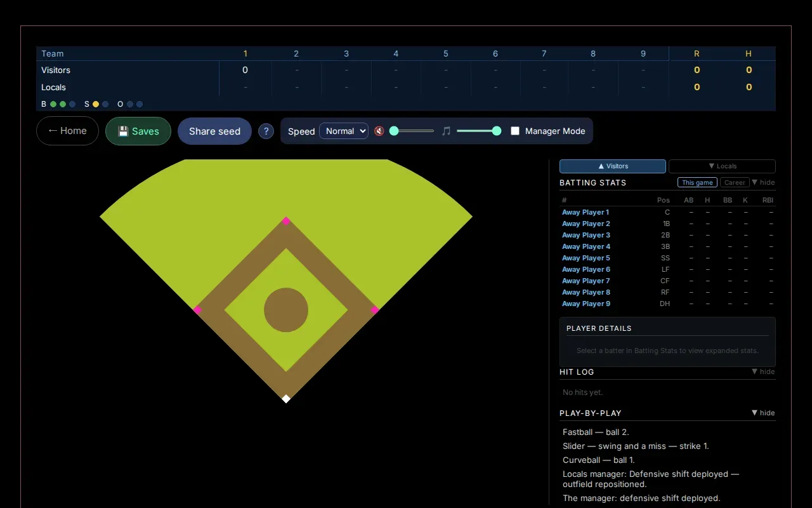The width and height of the screenshot is (812, 508).
Task: Select Away Player 5 in batting stats
Action: click(x=586, y=258)
